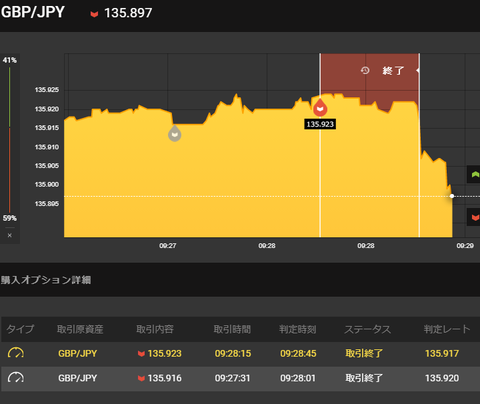The image size is (480, 404).
Task: Click the 取引原資産 column header
Action: [x=80, y=329]
